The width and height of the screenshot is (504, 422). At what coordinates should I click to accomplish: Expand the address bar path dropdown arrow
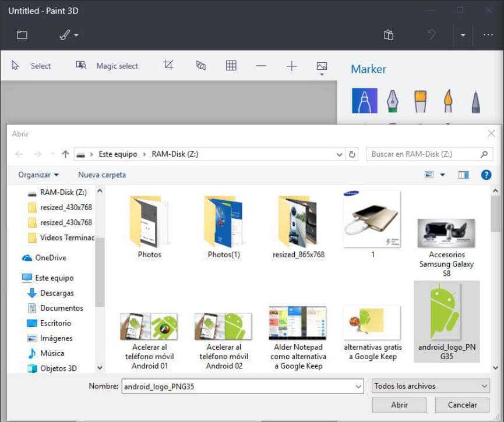(339, 154)
